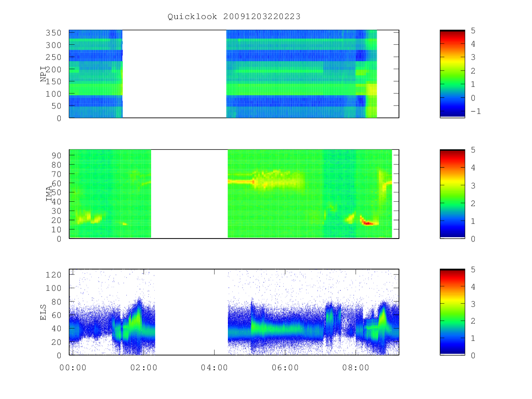The height and width of the screenshot is (399, 532).
Task: Click the IMA colorbar gradient
Action: pyautogui.click(x=452, y=194)
